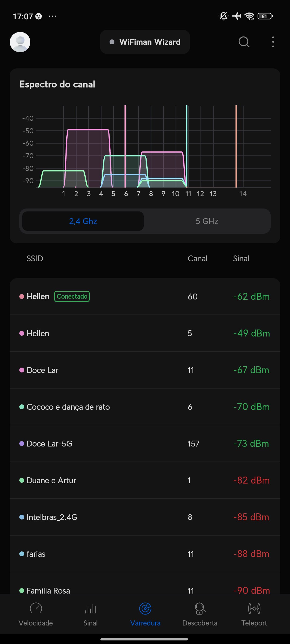Tap the Teleport icon
Viewport: 290px width, 644px height.
254,608
